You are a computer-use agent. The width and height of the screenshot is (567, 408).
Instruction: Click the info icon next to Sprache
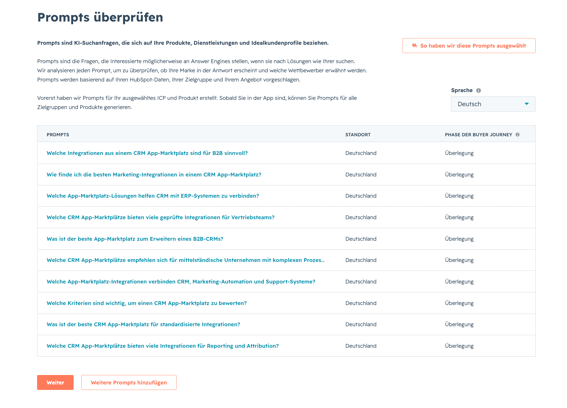click(x=478, y=90)
